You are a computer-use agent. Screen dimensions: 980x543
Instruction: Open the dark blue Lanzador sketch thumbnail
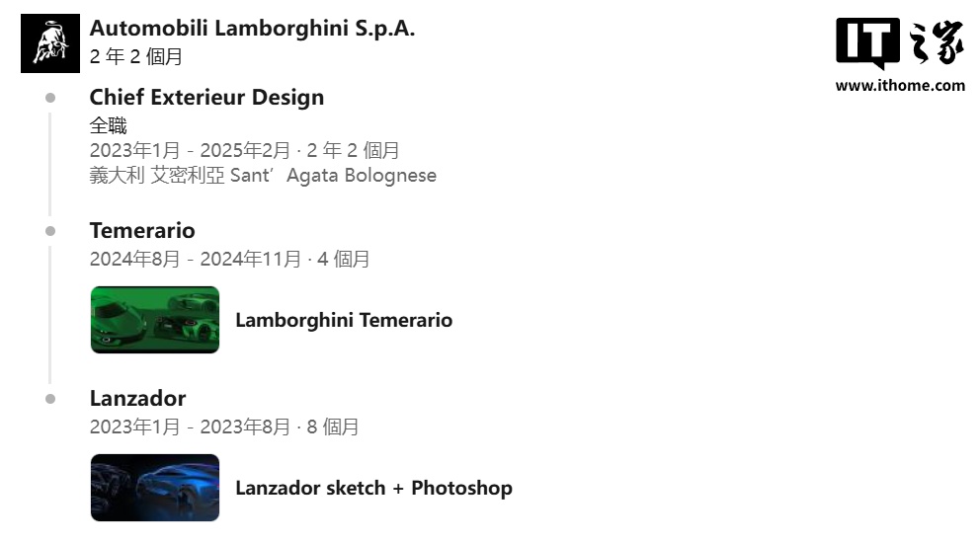point(155,488)
